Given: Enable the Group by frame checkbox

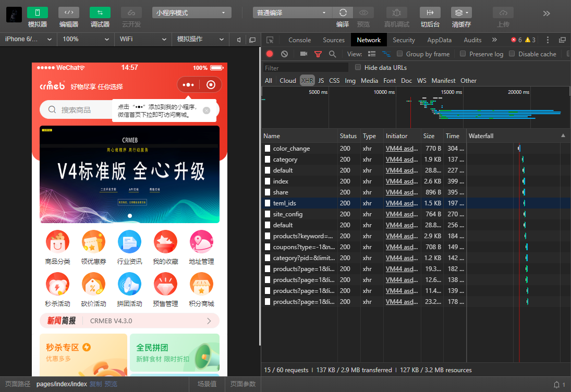Looking at the screenshot, I should coord(399,54).
